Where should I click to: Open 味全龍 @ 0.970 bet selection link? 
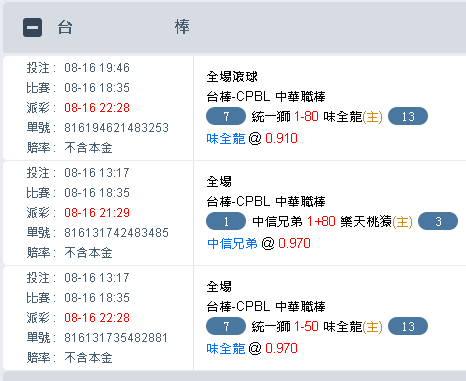[252, 348]
